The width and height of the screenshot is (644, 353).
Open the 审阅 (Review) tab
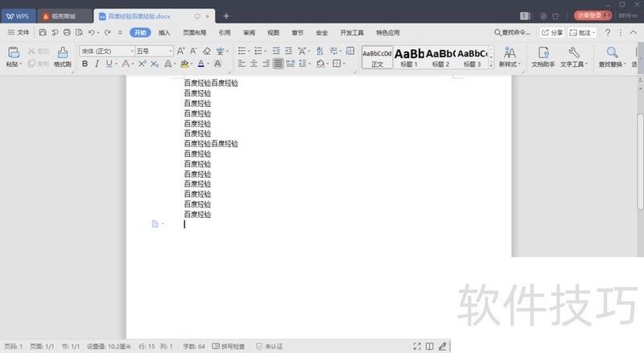click(249, 32)
